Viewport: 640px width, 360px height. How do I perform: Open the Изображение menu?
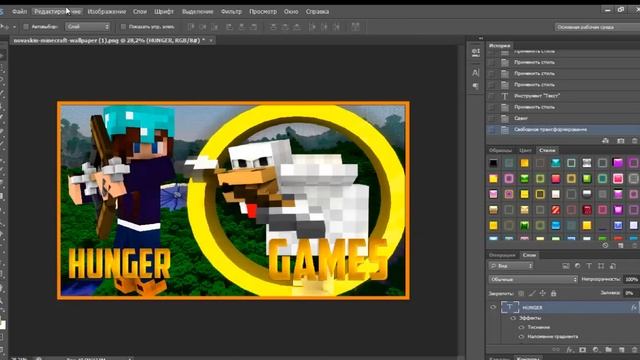point(107,11)
